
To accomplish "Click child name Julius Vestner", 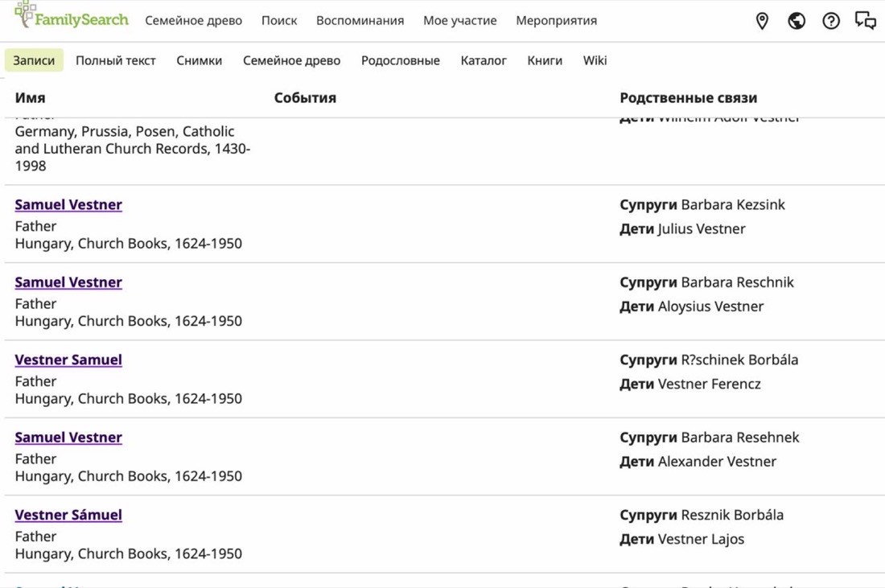I will point(702,229).
